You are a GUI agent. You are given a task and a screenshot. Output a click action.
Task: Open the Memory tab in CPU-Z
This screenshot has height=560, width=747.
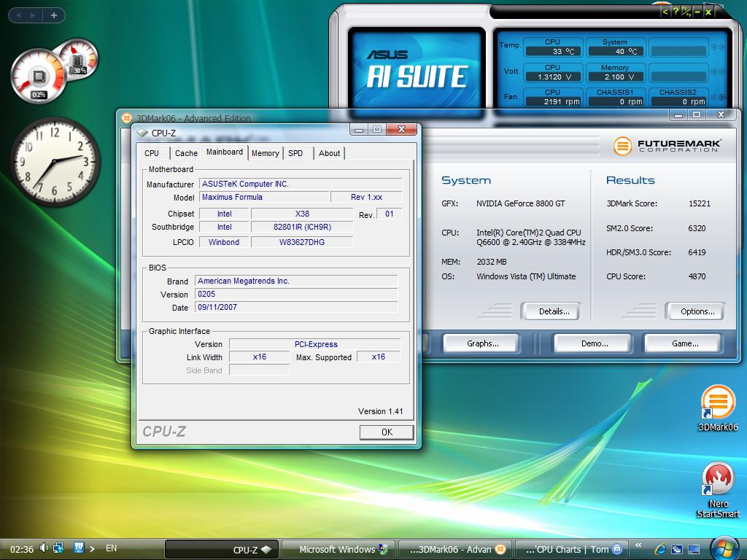tap(266, 153)
